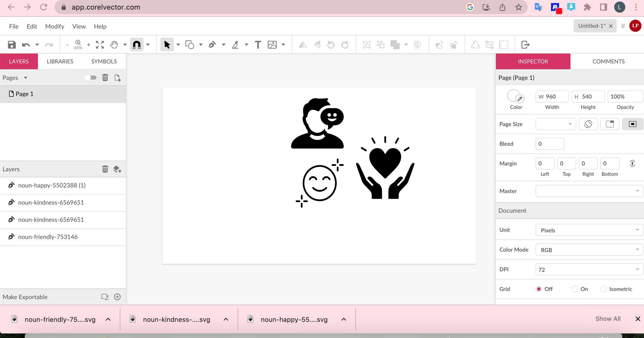The image size is (644, 338).
Task: Select the Pencil freehand tool
Action: [x=235, y=45]
